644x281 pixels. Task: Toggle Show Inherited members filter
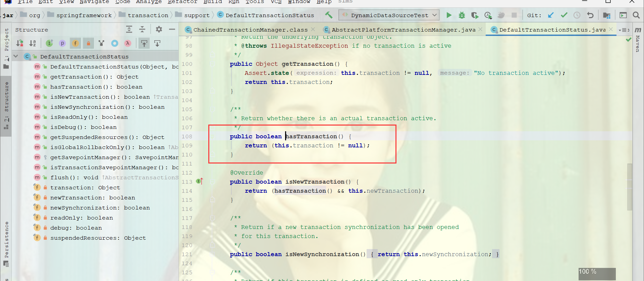[x=101, y=43]
